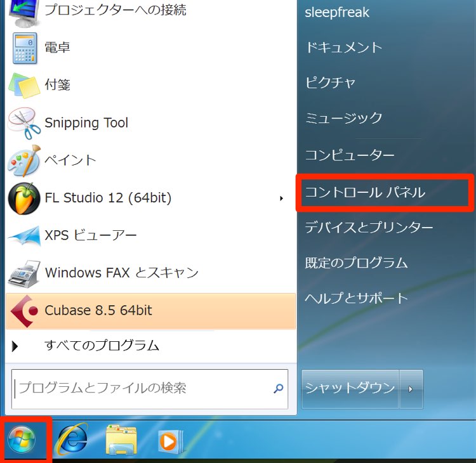Launch the Cubase 8.5 icon
Image resolution: width=476 pixels, height=463 pixels.
coord(24,311)
